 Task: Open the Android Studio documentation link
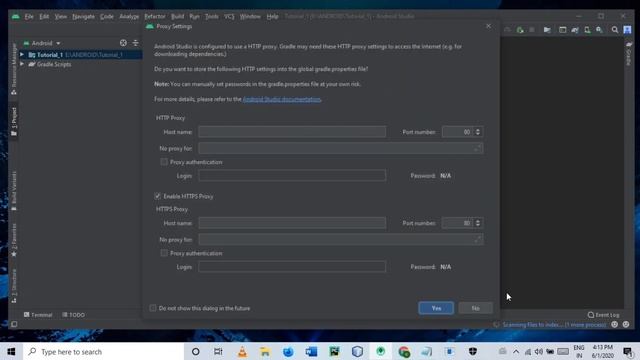coord(282,99)
